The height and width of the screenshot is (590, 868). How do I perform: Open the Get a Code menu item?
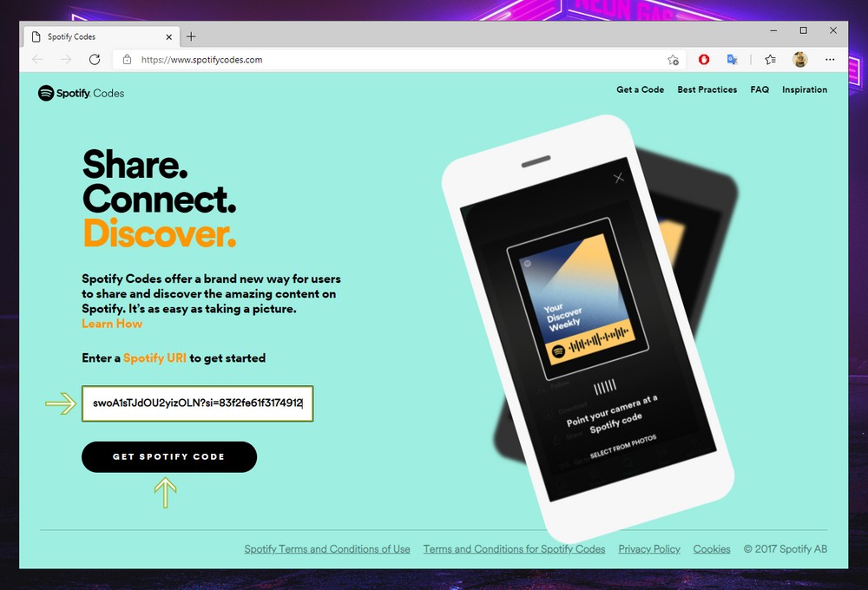pyautogui.click(x=640, y=89)
